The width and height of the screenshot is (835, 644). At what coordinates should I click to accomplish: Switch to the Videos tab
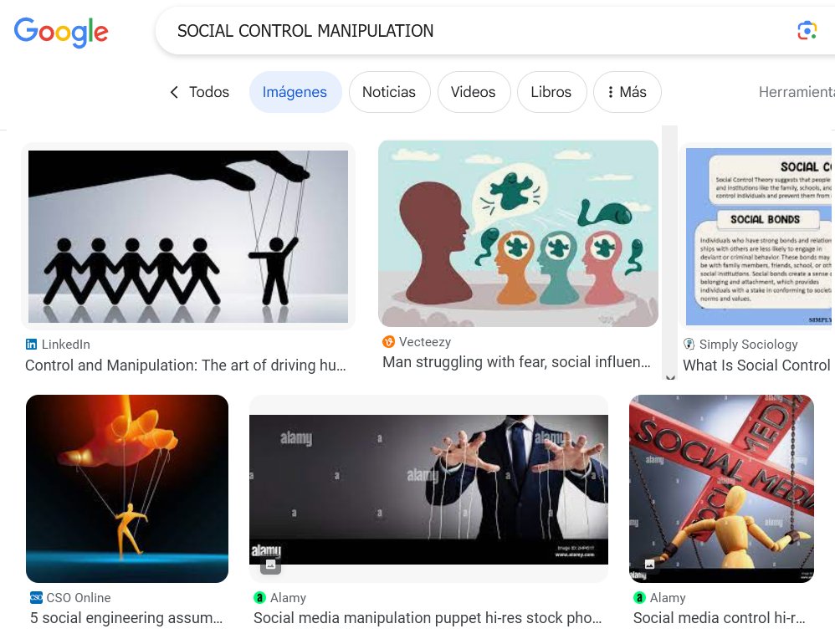pyautogui.click(x=474, y=92)
